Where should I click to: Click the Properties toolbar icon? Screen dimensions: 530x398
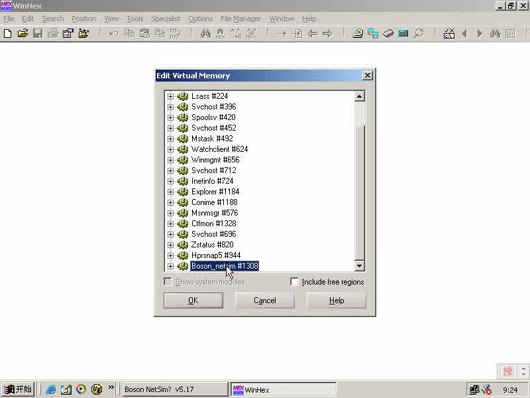[68, 33]
